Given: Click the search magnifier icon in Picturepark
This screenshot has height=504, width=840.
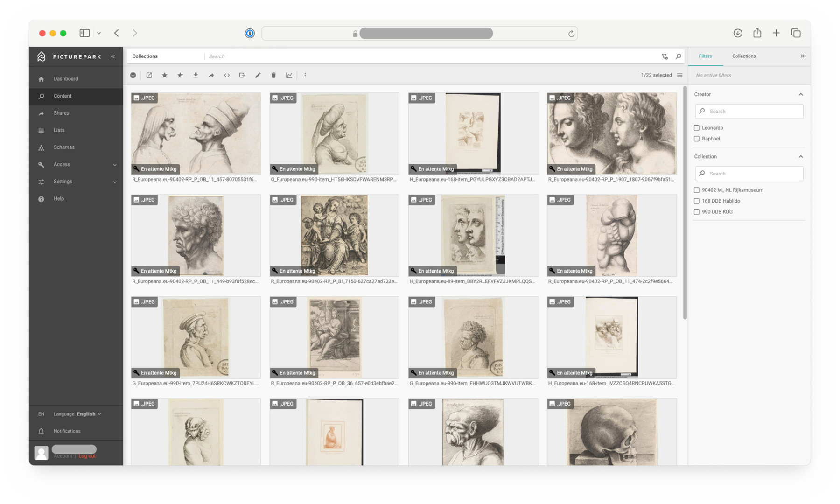Looking at the screenshot, I should (x=679, y=56).
